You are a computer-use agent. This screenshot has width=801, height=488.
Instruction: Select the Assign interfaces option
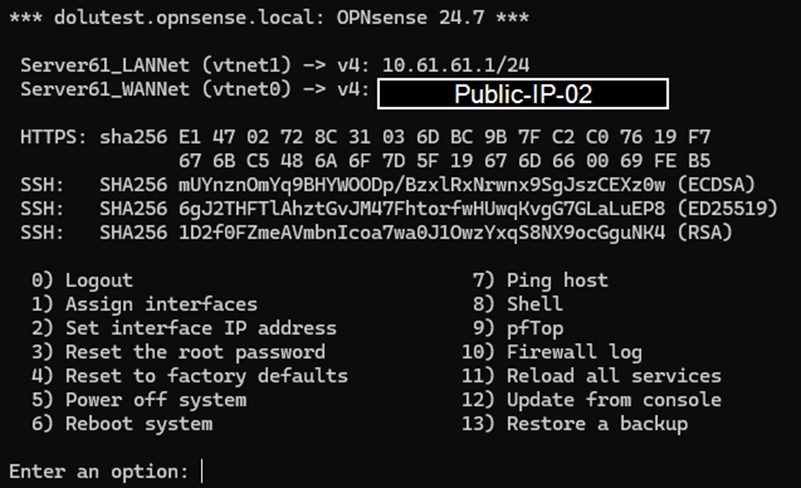pyautogui.click(x=144, y=305)
